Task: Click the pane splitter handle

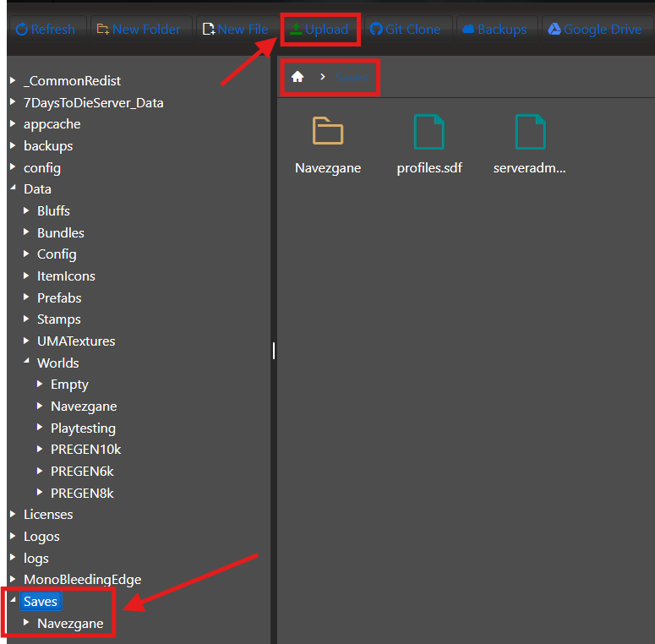Action: click(x=274, y=351)
